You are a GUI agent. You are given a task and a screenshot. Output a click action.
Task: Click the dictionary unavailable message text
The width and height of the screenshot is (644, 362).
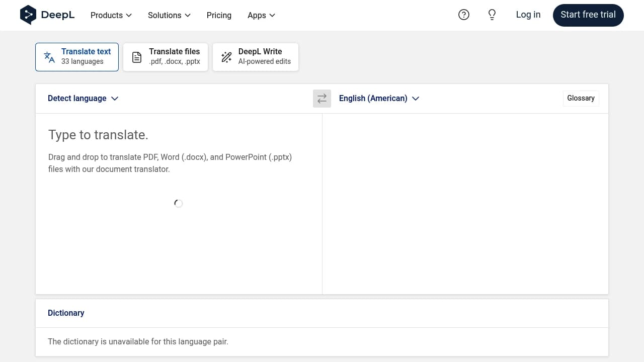138,341
